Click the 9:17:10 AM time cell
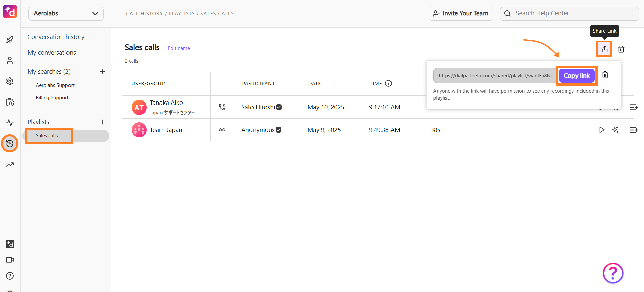The image size is (644, 292). pos(384,107)
